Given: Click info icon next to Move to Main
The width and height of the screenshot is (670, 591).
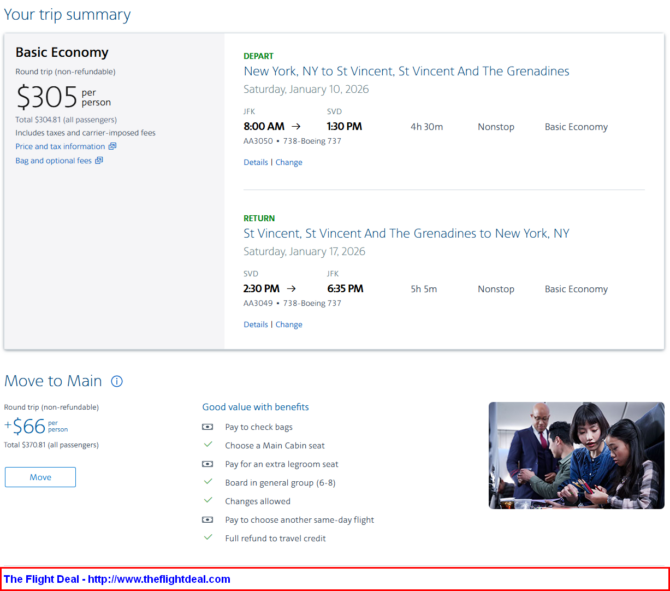Looking at the screenshot, I should (117, 381).
